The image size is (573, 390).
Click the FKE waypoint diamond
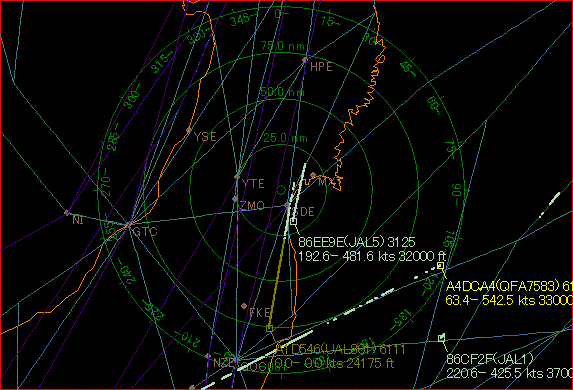click(244, 306)
